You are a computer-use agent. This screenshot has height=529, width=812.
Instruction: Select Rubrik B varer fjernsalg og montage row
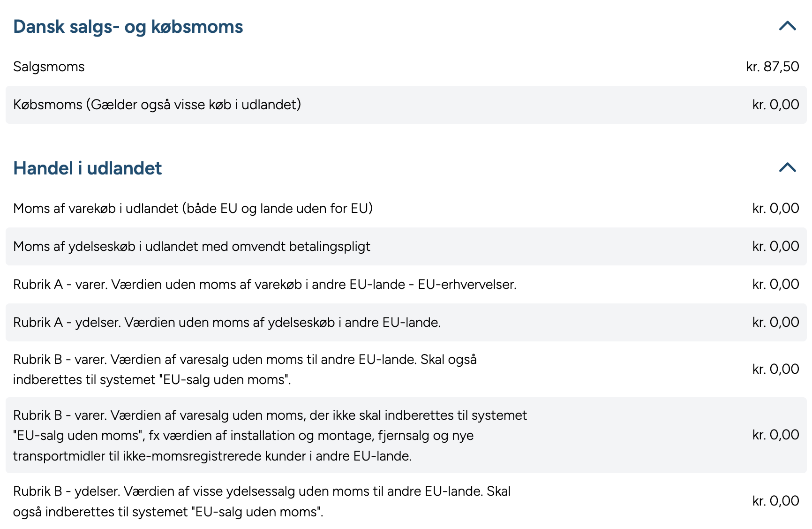click(270, 435)
